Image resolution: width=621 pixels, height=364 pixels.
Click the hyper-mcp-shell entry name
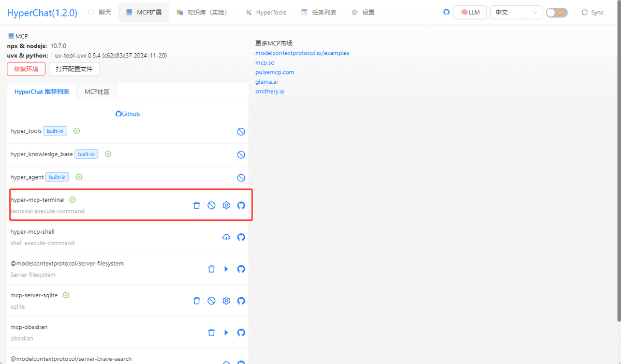pyautogui.click(x=33, y=232)
